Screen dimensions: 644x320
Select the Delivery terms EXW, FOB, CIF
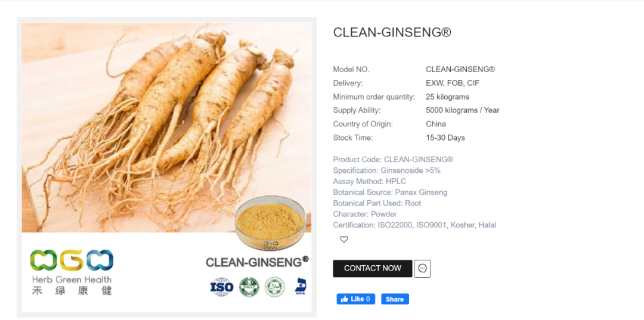(x=453, y=83)
